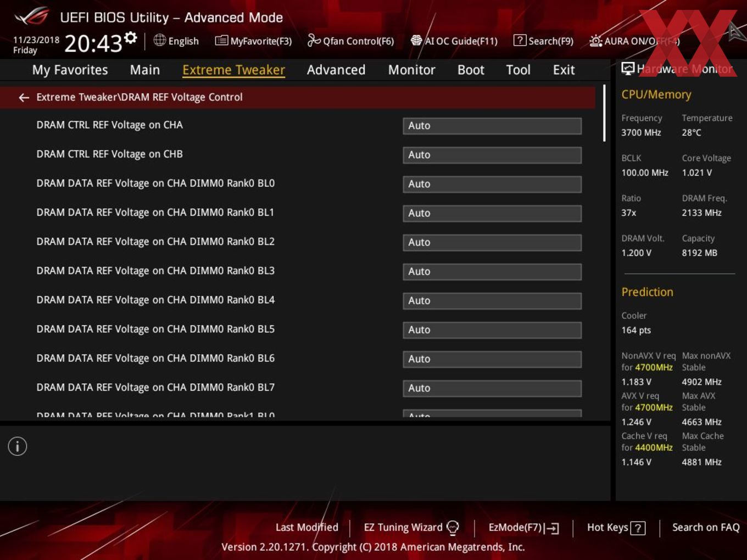Edit DRAM CTRL REF Voltage CHB field

pyautogui.click(x=492, y=155)
